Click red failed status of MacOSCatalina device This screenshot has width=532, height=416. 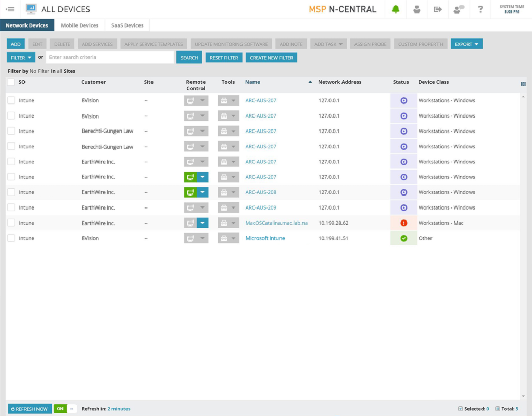point(404,223)
